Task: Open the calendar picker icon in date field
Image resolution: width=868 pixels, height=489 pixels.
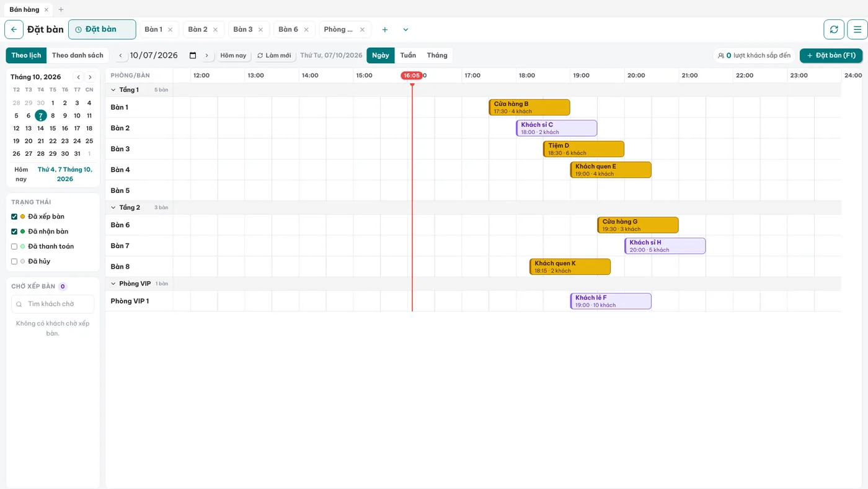Action: click(x=193, y=55)
